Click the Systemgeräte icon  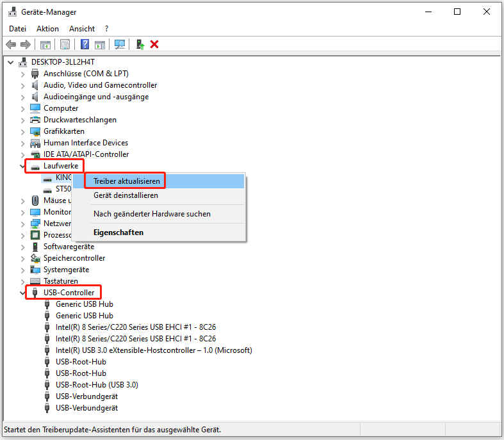tap(35, 270)
